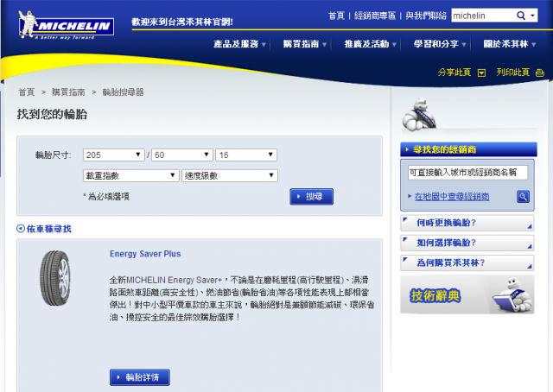Open the rim diameter dropdown showing 16
Image resolution: width=553 pixels, height=392 pixels.
(246, 155)
